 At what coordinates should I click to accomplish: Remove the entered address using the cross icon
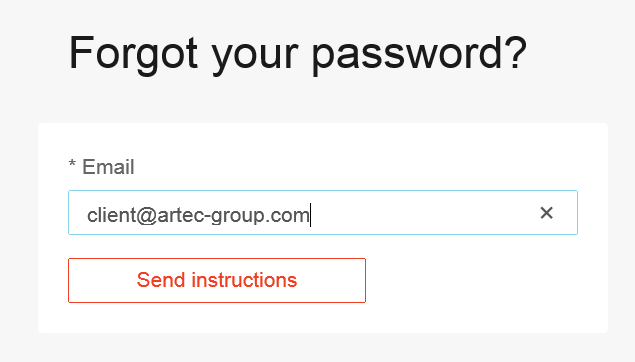coord(546,213)
